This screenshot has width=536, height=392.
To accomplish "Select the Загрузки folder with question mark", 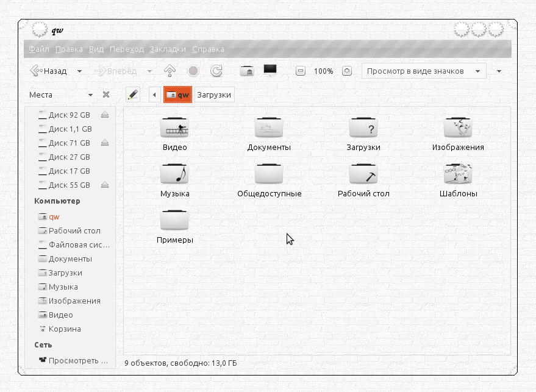I will tap(363, 128).
